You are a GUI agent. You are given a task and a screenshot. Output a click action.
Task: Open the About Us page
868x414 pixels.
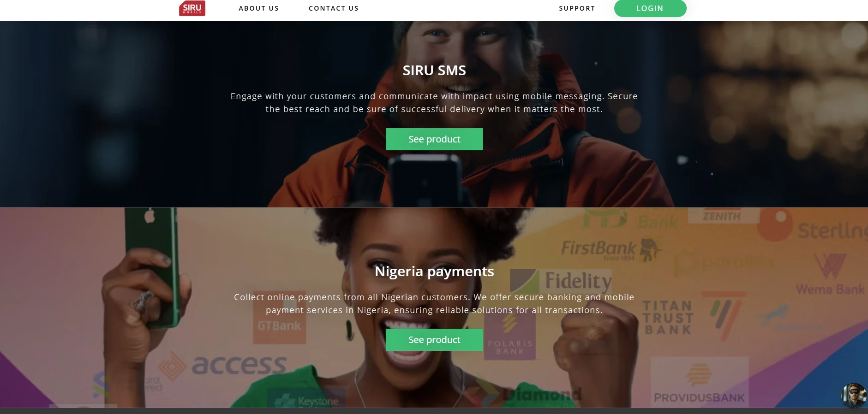259,8
